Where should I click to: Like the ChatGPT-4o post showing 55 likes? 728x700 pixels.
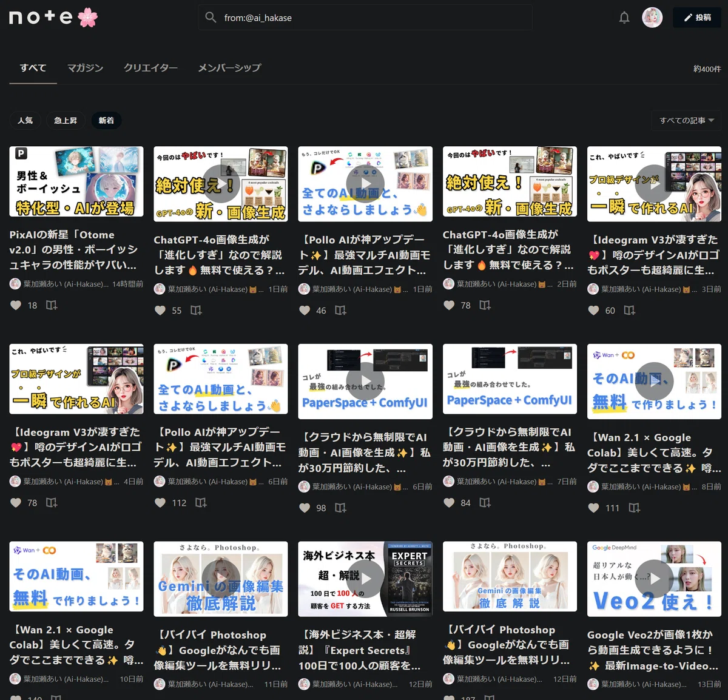pyautogui.click(x=160, y=310)
